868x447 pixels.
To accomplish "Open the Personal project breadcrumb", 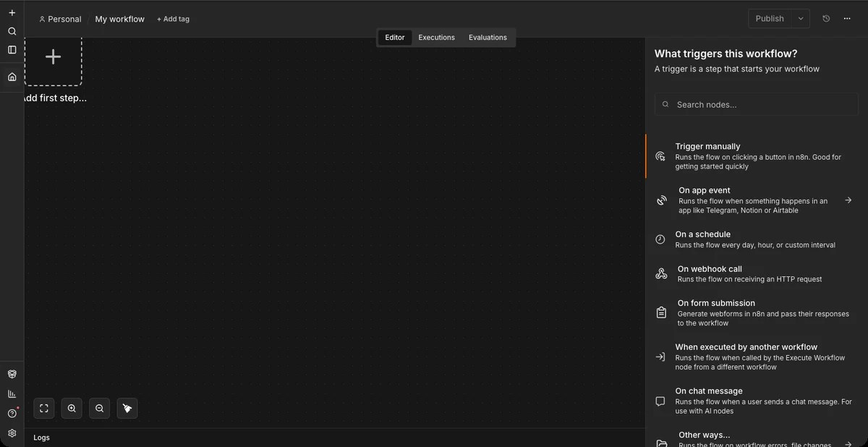I will (x=60, y=19).
